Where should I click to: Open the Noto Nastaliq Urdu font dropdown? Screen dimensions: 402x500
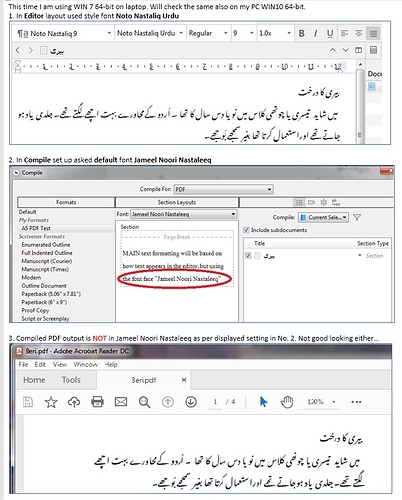point(150,33)
